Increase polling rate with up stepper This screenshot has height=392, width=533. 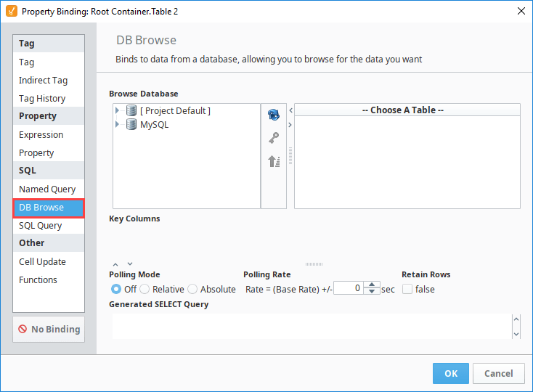coord(372,285)
